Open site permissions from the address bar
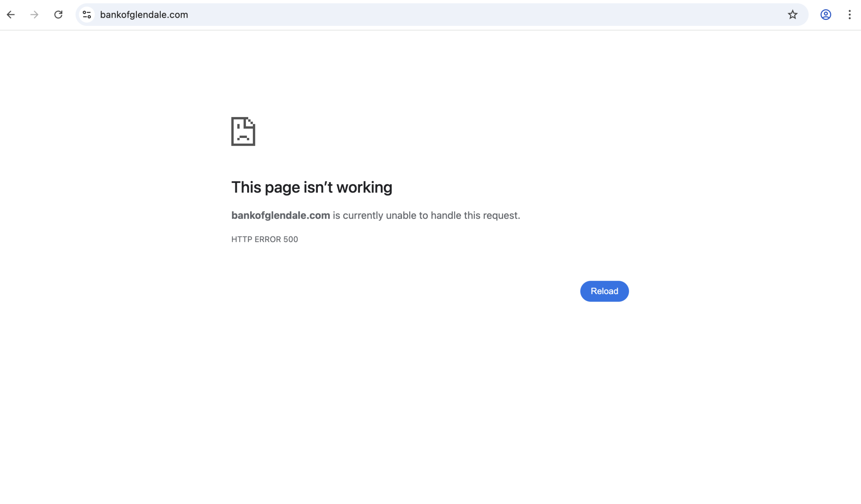Image resolution: width=861 pixels, height=504 pixels. point(86,14)
